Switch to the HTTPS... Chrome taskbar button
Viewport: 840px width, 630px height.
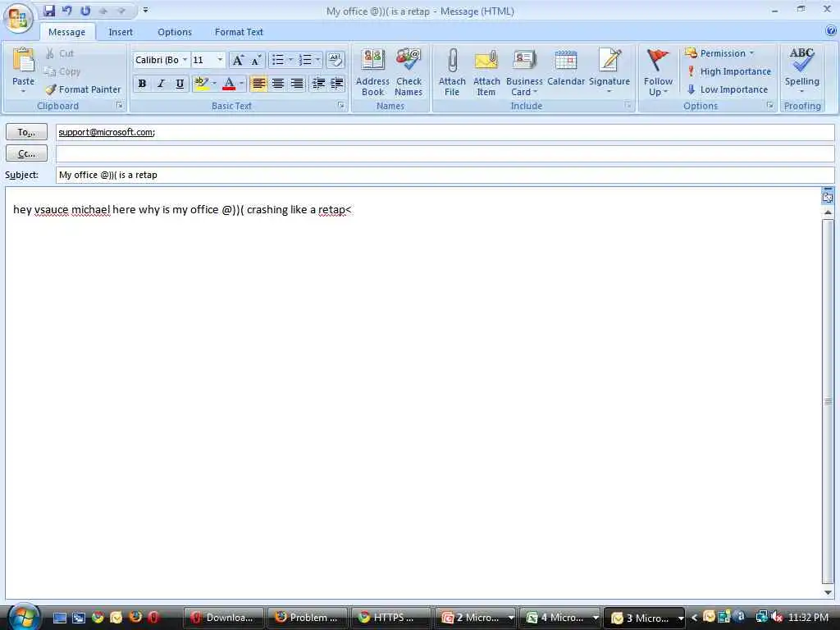click(390, 618)
